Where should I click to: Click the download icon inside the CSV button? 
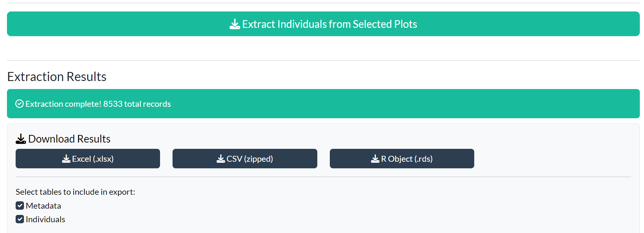(220, 159)
